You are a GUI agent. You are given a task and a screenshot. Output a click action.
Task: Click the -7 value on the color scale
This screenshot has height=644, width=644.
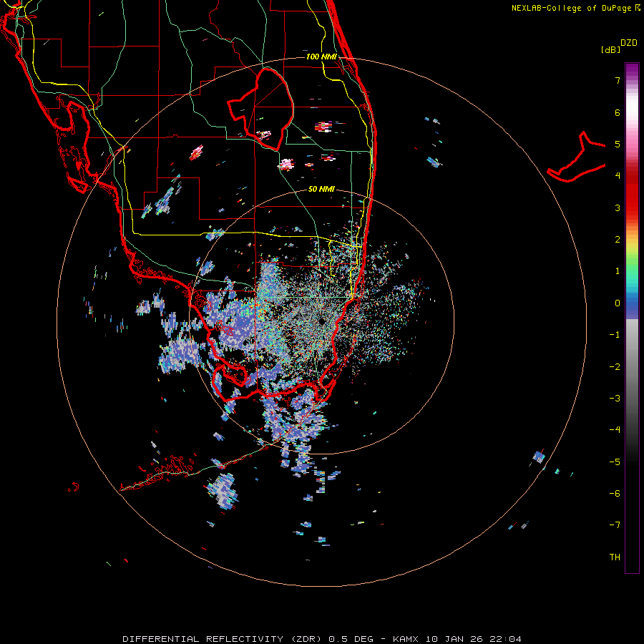[x=615, y=525]
